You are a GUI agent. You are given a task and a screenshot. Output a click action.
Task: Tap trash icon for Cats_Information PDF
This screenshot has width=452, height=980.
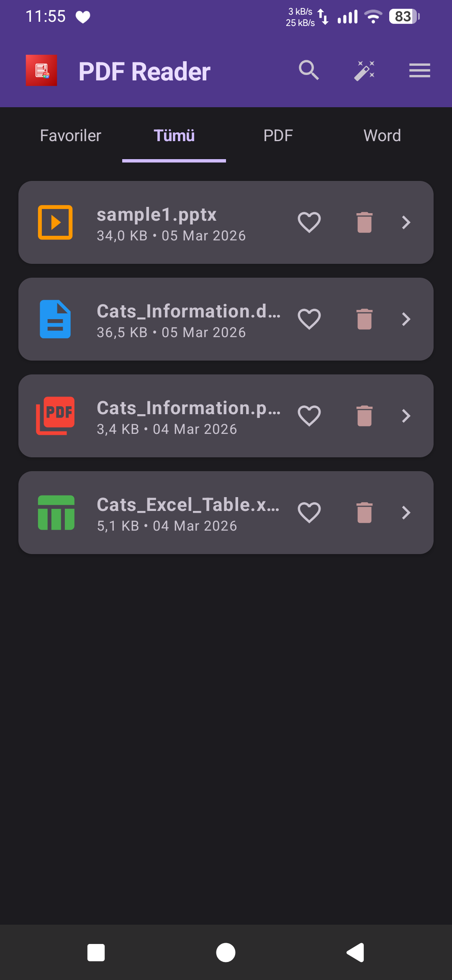tap(365, 416)
